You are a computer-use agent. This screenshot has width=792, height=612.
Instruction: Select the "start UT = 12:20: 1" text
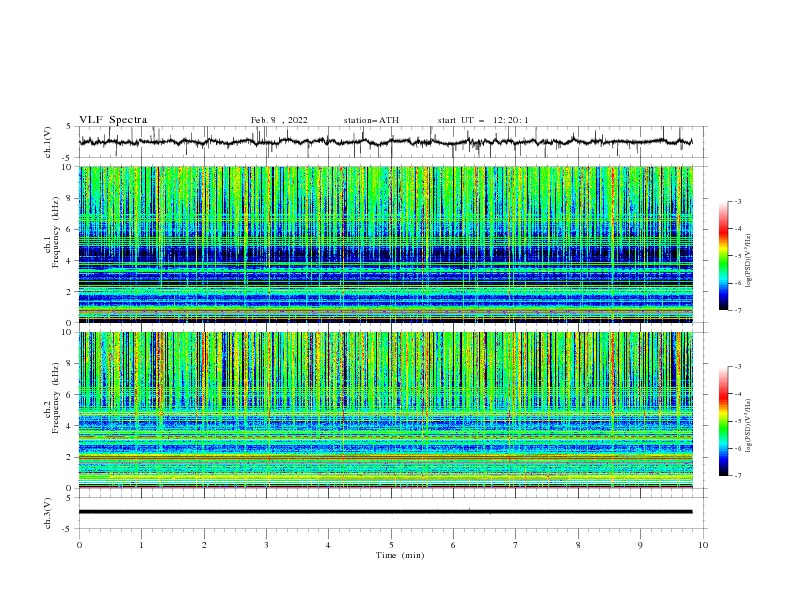[483, 120]
